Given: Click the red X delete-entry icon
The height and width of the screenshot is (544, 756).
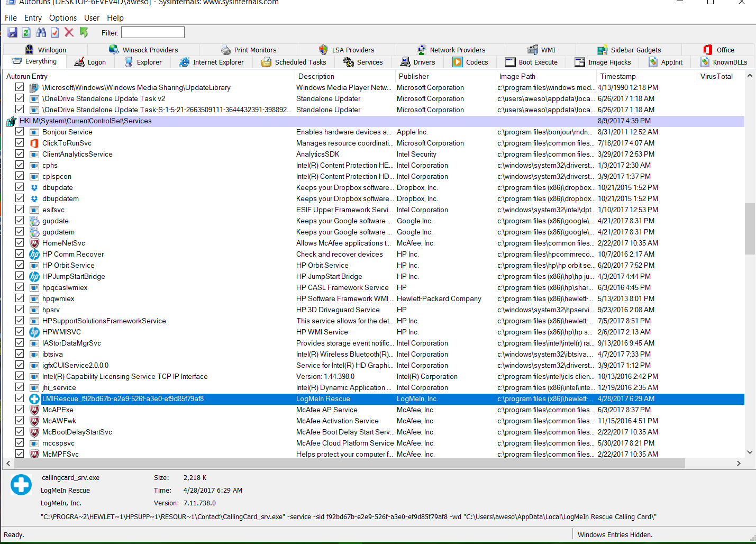Looking at the screenshot, I should [69, 32].
